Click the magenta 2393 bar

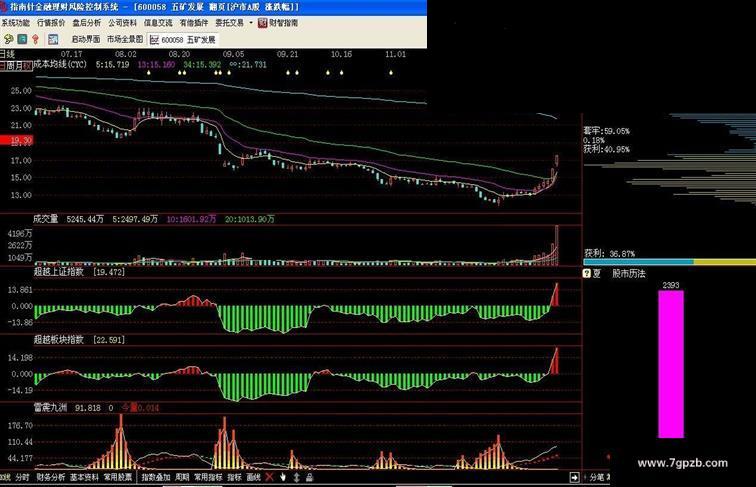coord(671,364)
